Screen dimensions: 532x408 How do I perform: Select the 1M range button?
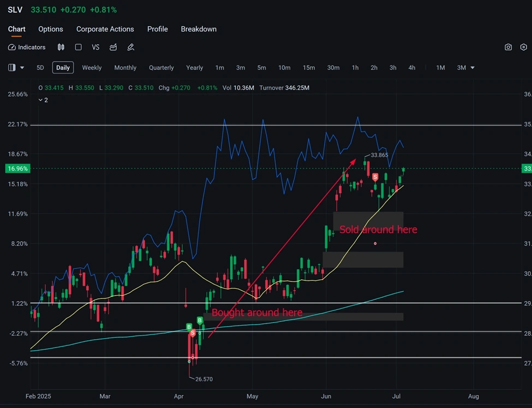440,68
